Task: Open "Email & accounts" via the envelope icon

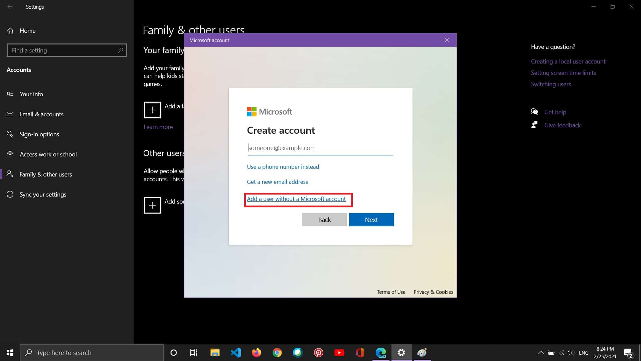Action: pos(10,114)
